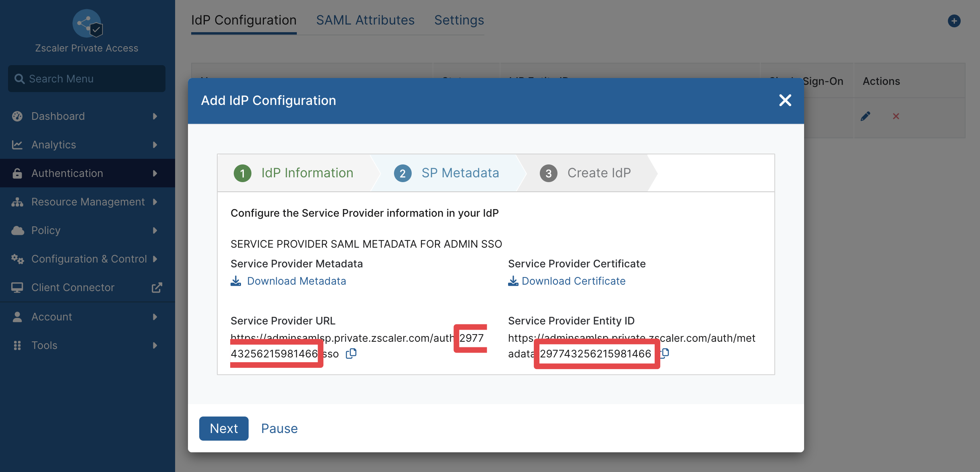Click the Zscaler Private Access logo

(87, 24)
